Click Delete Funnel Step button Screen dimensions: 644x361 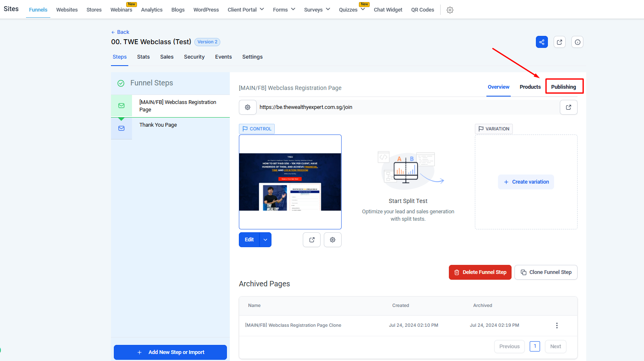click(x=480, y=272)
